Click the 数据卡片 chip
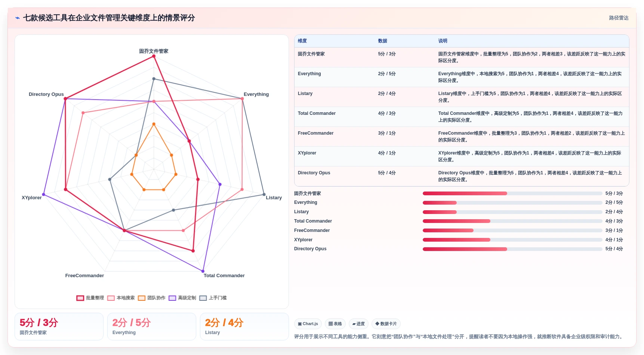The image size is (644, 355). [x=386, y=324]
